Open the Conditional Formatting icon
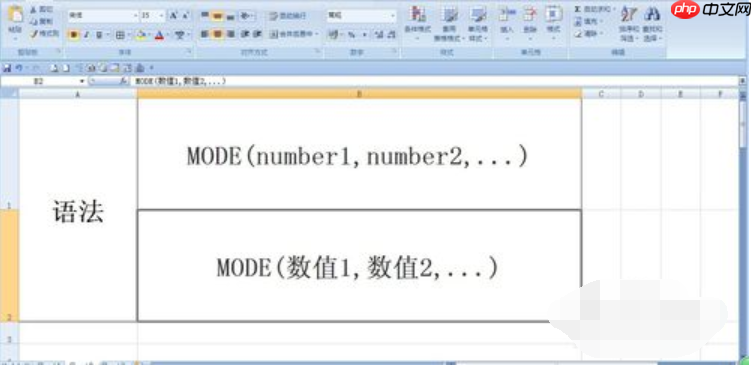 (x=417, y=14)
